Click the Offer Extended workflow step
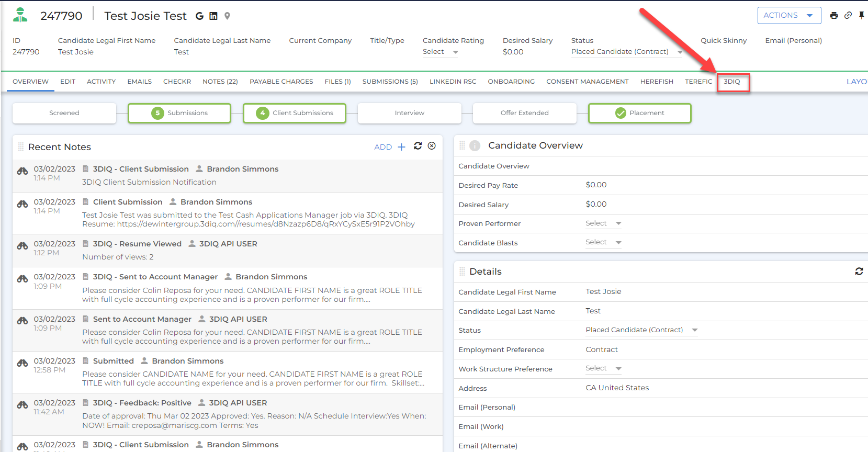This screenshot has height=452, width=868. (x=525, y=113)
